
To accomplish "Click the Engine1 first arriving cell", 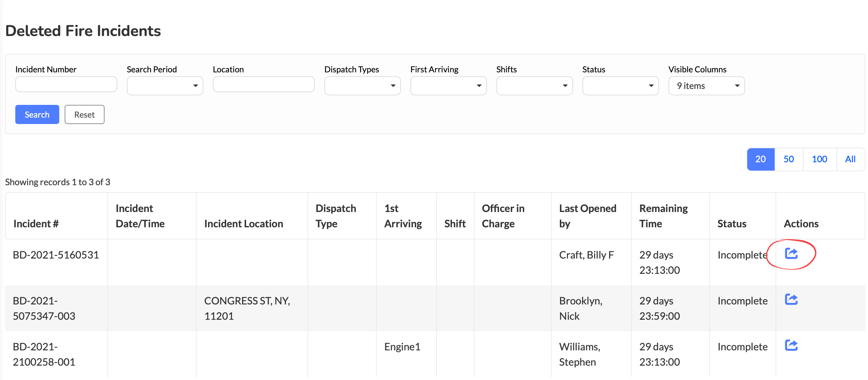I will [402, 347].
